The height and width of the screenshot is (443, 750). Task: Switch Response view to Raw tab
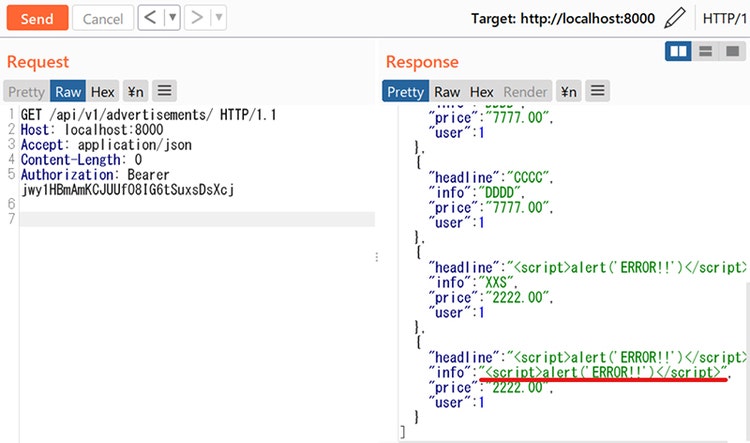[447, 91]
